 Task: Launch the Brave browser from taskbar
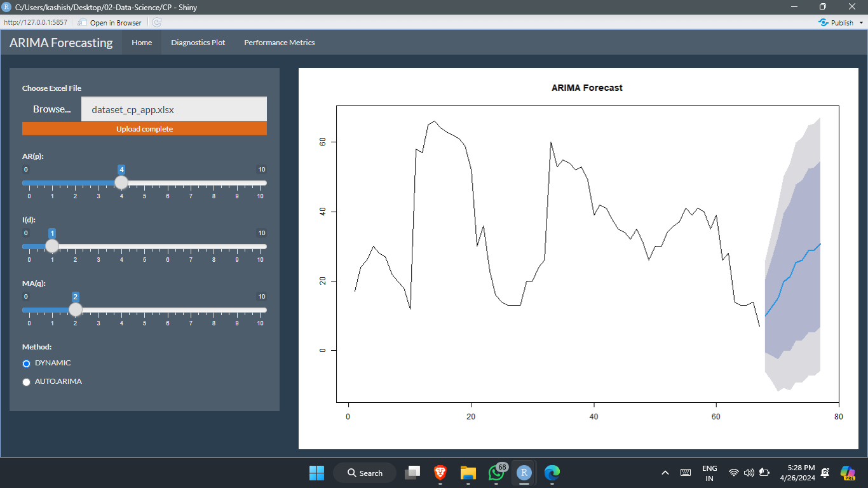tap(440, 473)
